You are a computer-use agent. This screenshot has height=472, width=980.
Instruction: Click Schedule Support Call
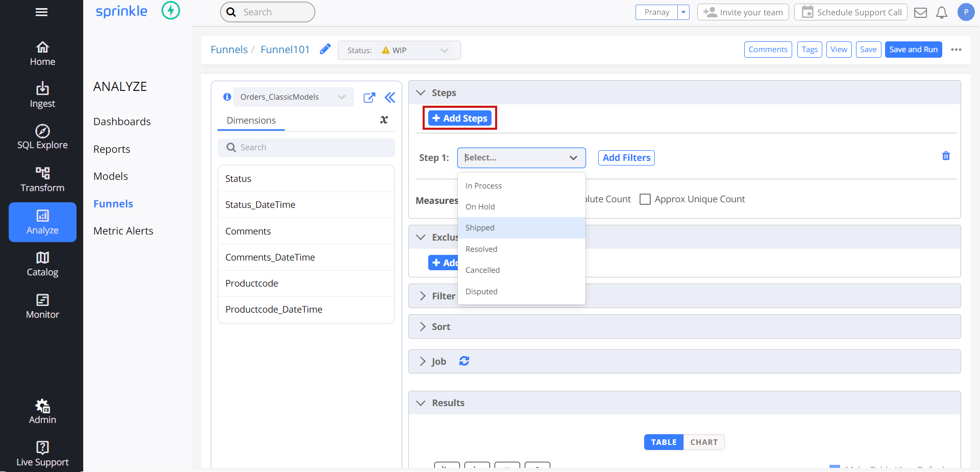[x=850, y=12]
